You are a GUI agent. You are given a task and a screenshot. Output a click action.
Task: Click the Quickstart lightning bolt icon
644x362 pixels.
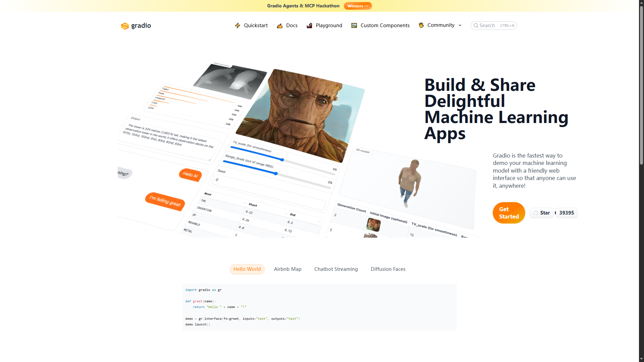pyautogui.click(x=237, y=25)
